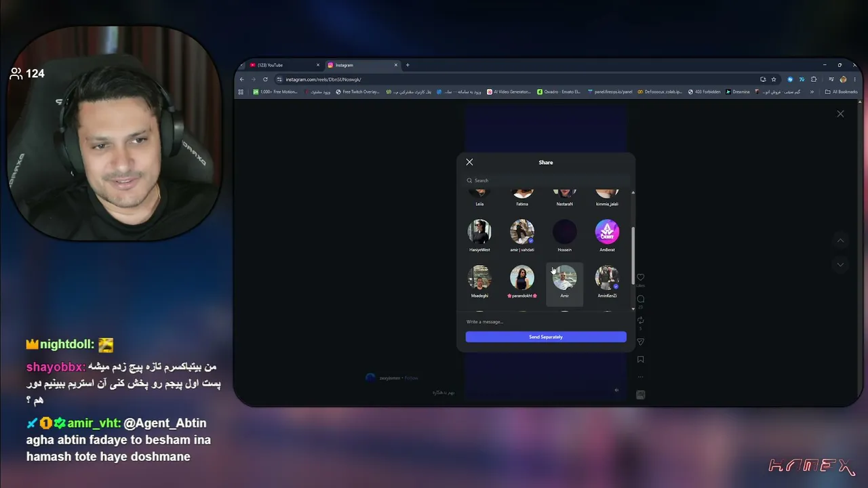Expand the bookmarks overflow chevron
868x488 pixels.
[812, 91]
